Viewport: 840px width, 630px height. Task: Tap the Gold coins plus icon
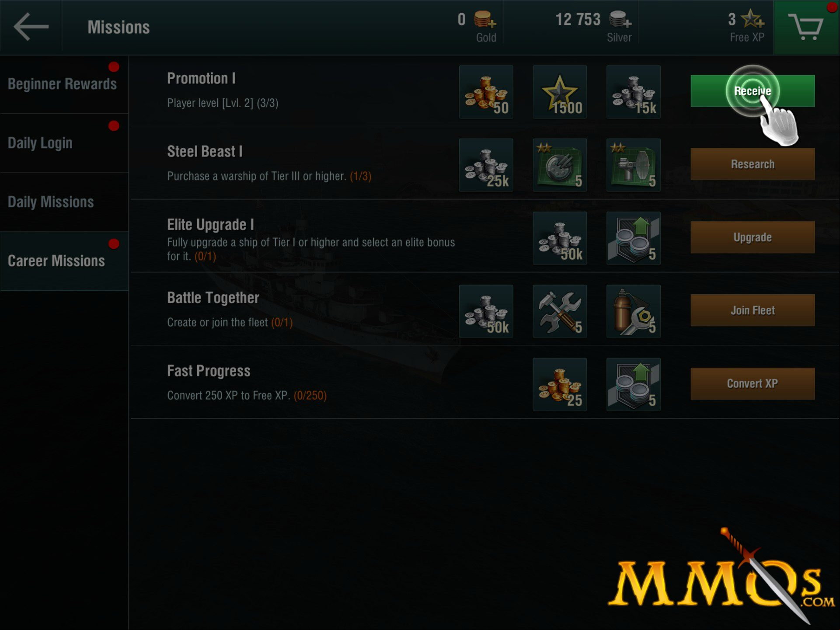485,19
